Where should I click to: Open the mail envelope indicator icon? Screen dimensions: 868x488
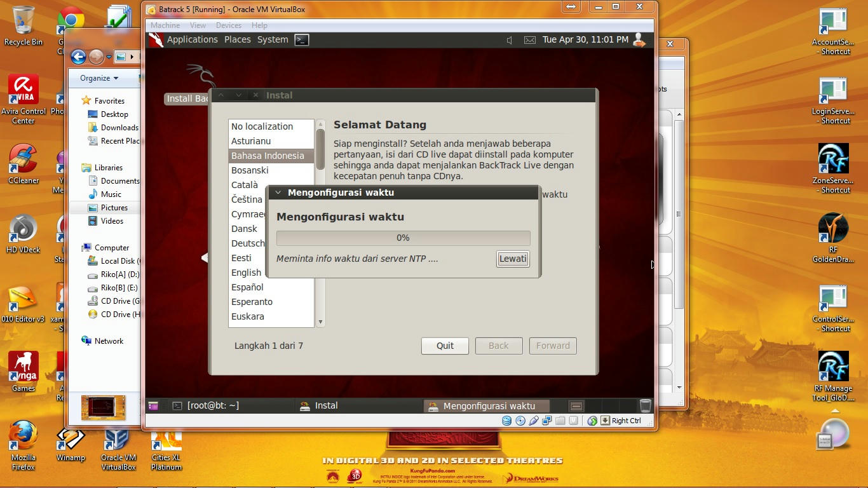point(529,40)
